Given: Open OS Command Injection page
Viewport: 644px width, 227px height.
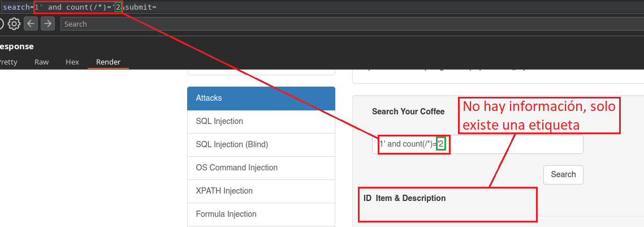Looking at the screenshot, I should pos(261,168).
